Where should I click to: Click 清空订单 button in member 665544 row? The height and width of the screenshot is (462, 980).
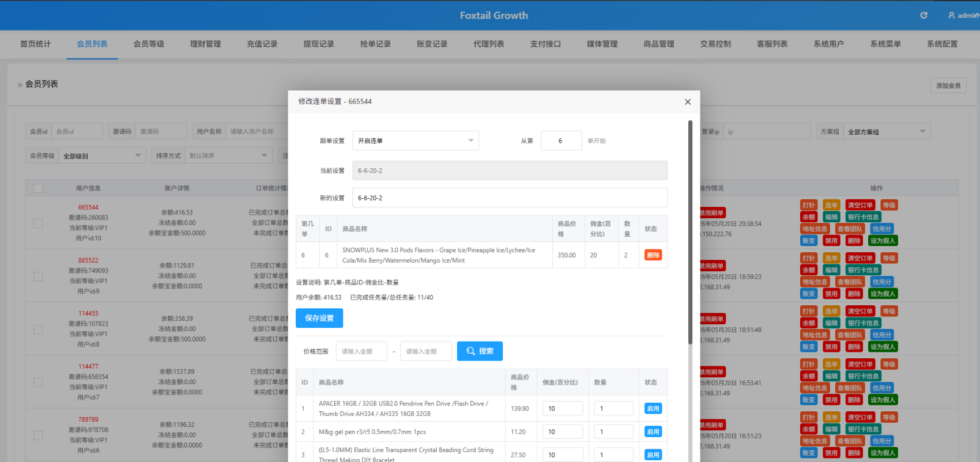(x=860, y=205)
